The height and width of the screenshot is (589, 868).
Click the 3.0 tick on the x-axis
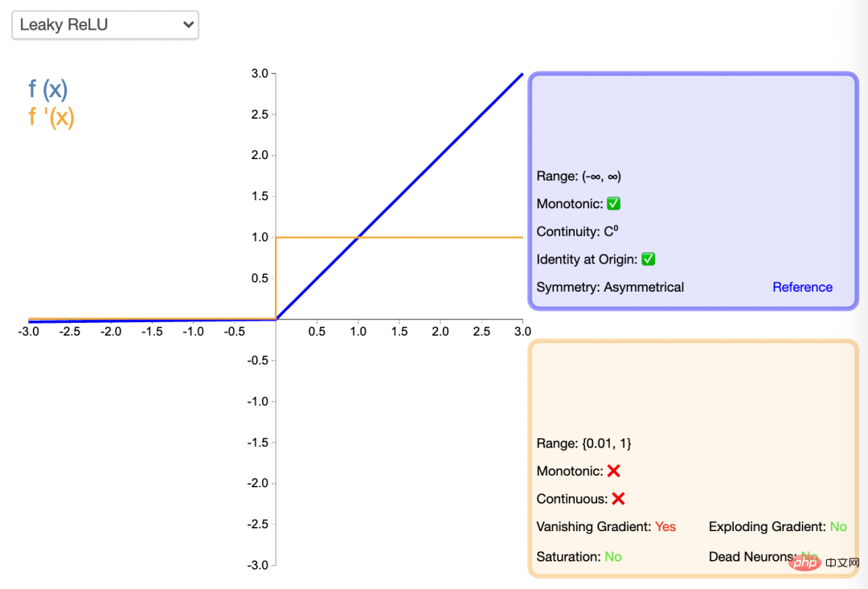point(522,331)
